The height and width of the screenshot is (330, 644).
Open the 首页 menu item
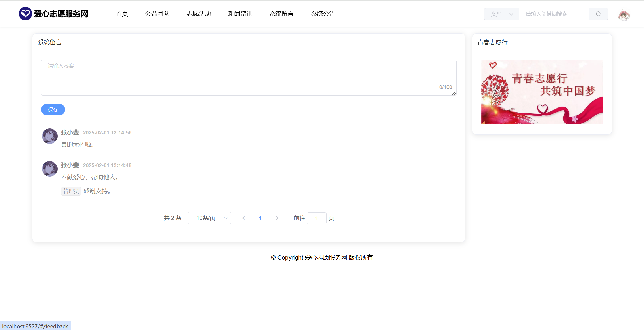(x=122, y=14)
